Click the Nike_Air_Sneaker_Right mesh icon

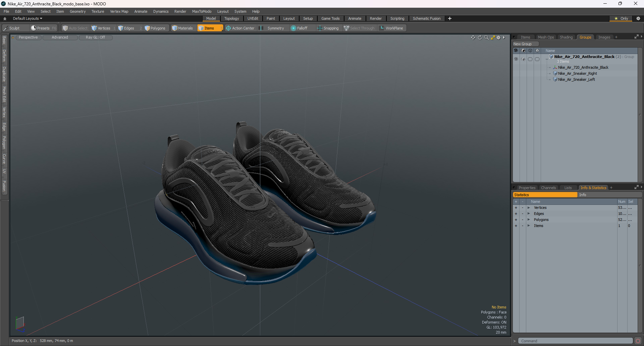555,73
